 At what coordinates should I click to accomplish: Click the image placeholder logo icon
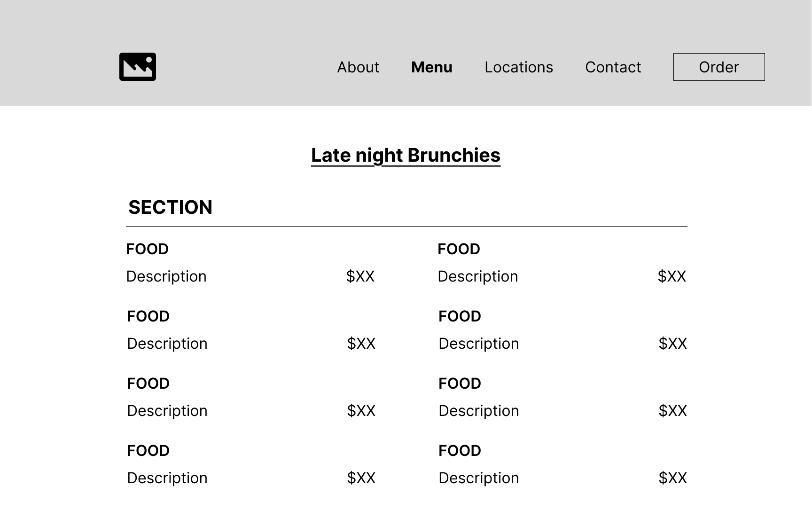pos(138,67)
